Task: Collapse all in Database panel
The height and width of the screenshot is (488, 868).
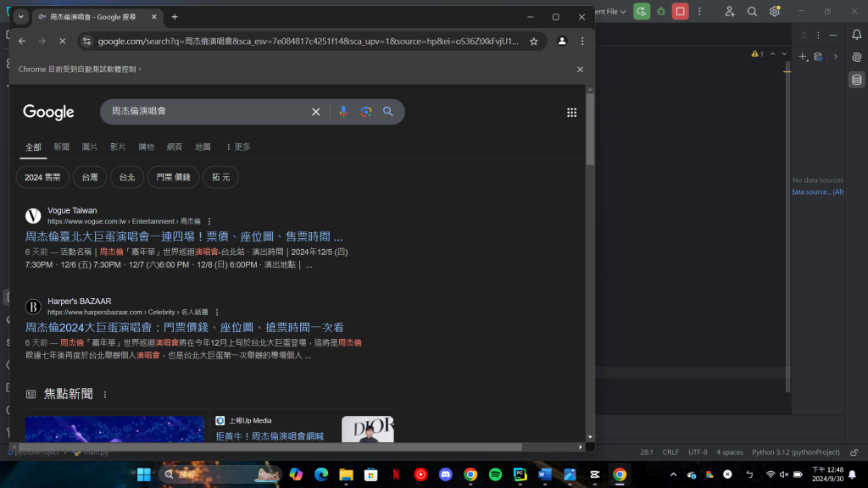Action: 804,35
